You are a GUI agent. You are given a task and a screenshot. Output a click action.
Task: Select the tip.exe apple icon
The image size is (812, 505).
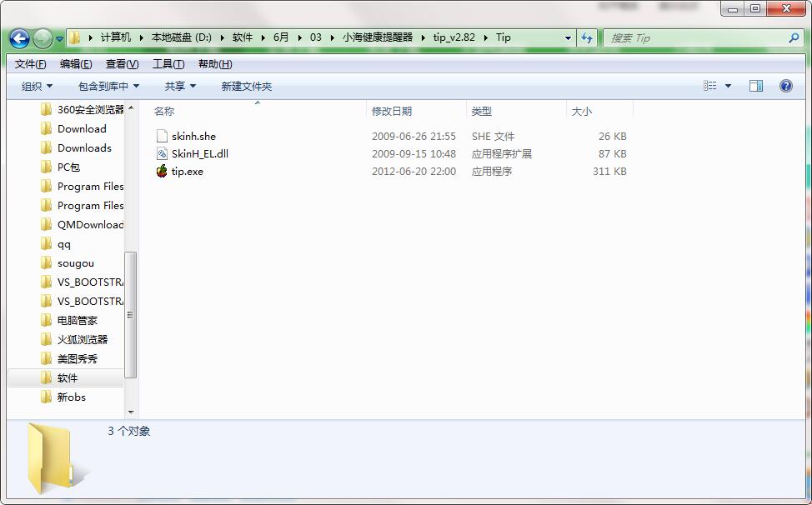pyautogui.click(x=162, y=171)
